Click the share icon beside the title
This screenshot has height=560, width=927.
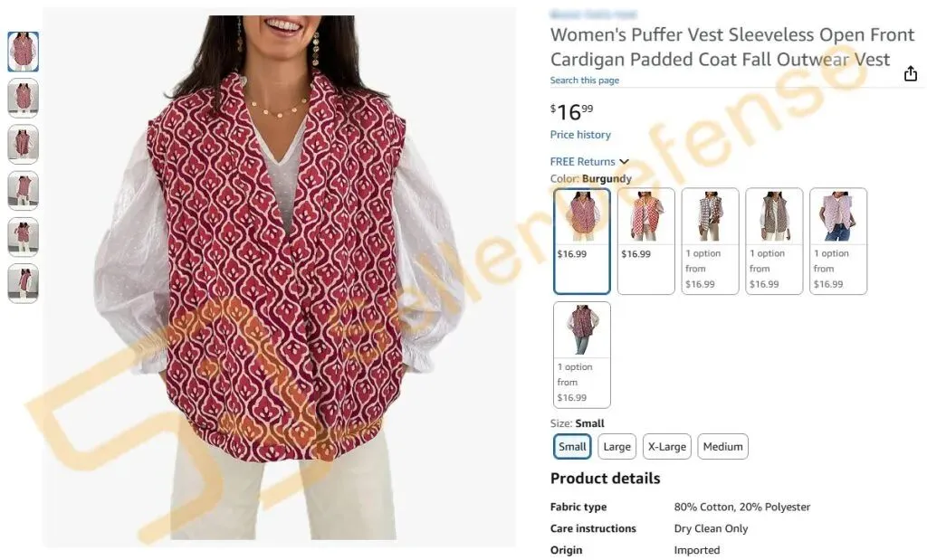coord(911,73)
